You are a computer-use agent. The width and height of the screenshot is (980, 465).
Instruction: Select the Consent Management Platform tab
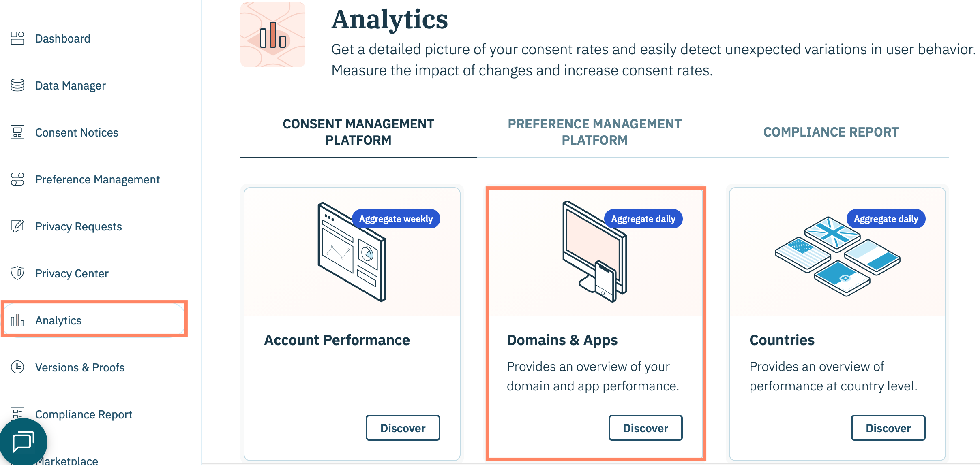358,132
